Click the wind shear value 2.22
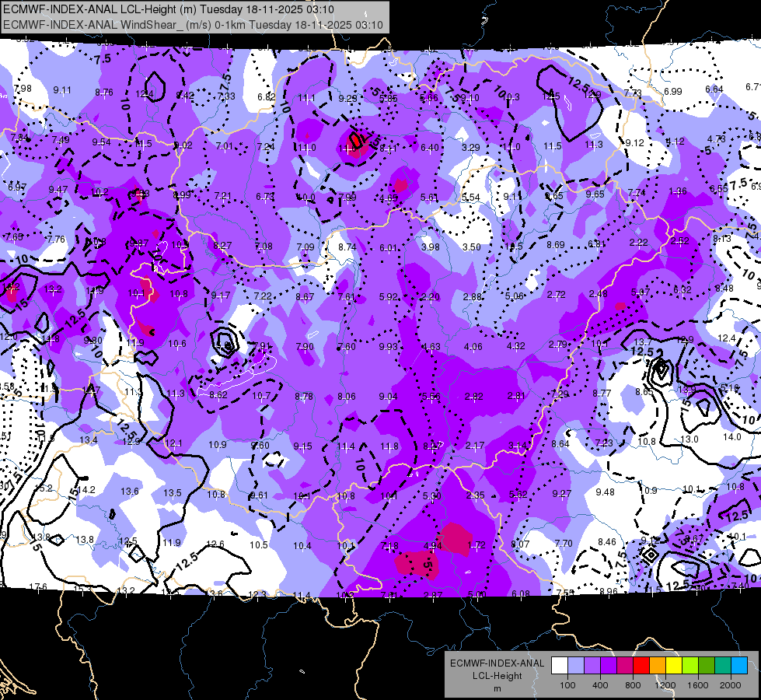Viewport: 761px width, 700px height. (639, 242)
